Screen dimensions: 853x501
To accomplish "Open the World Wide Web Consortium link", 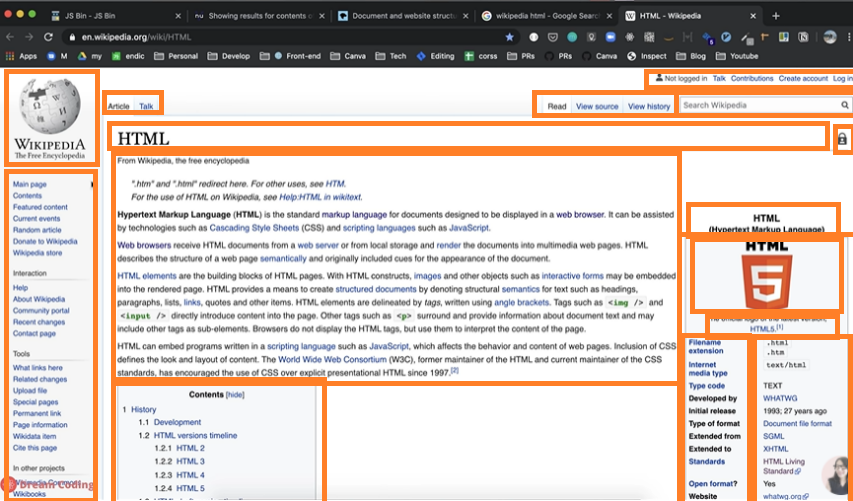I will pyautogui.click(x=332, y=360).
